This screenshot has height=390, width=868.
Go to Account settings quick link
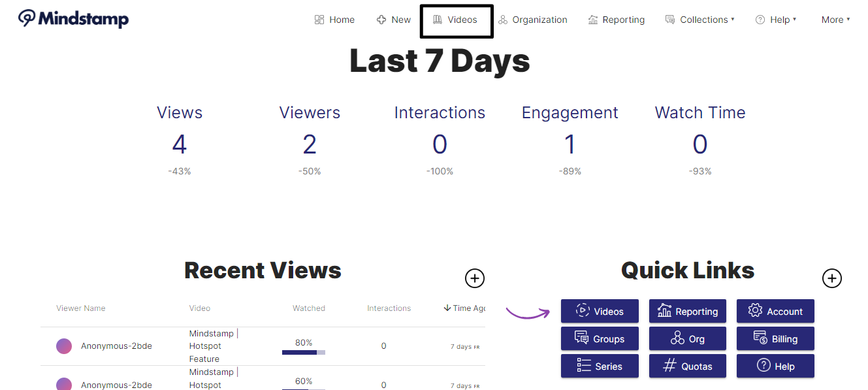775,312
